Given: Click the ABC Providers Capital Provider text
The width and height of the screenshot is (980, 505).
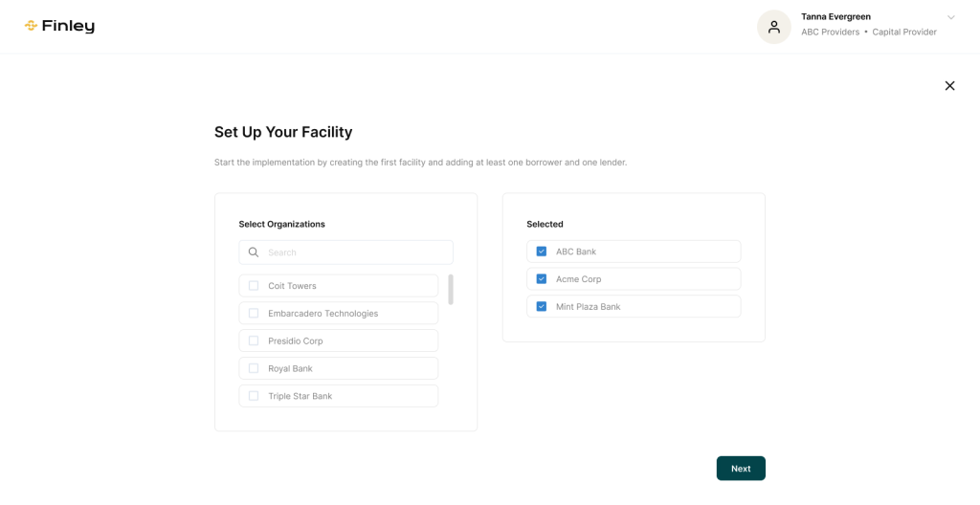Looking at the screenshot, I should [868, 33].
